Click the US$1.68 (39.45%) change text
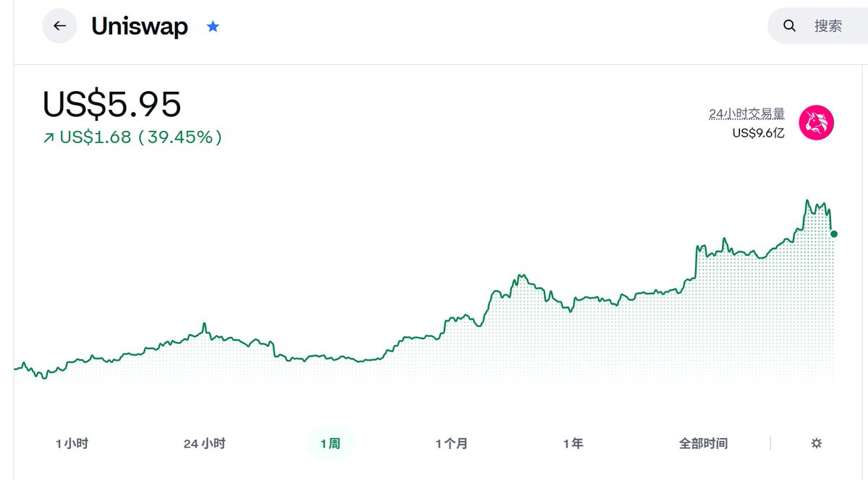This screenshot has height=480, width=868. (x=132, y=137)
